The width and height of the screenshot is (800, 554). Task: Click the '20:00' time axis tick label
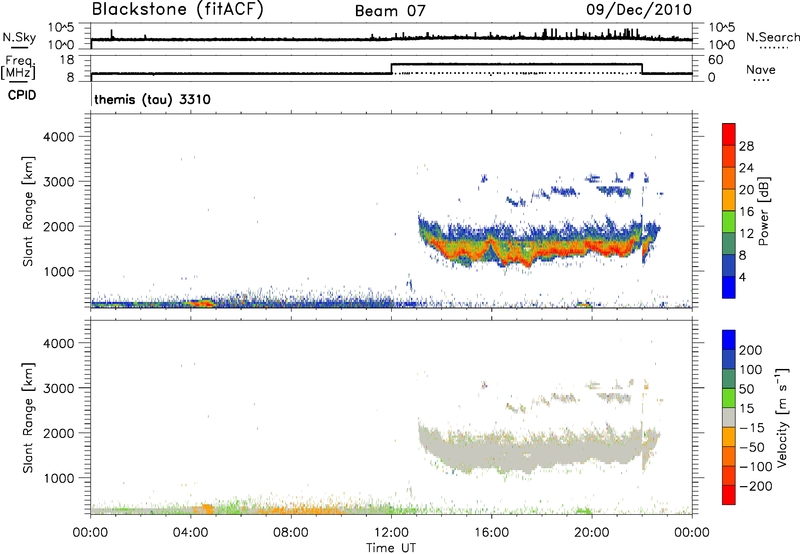[x=592, y=533]
